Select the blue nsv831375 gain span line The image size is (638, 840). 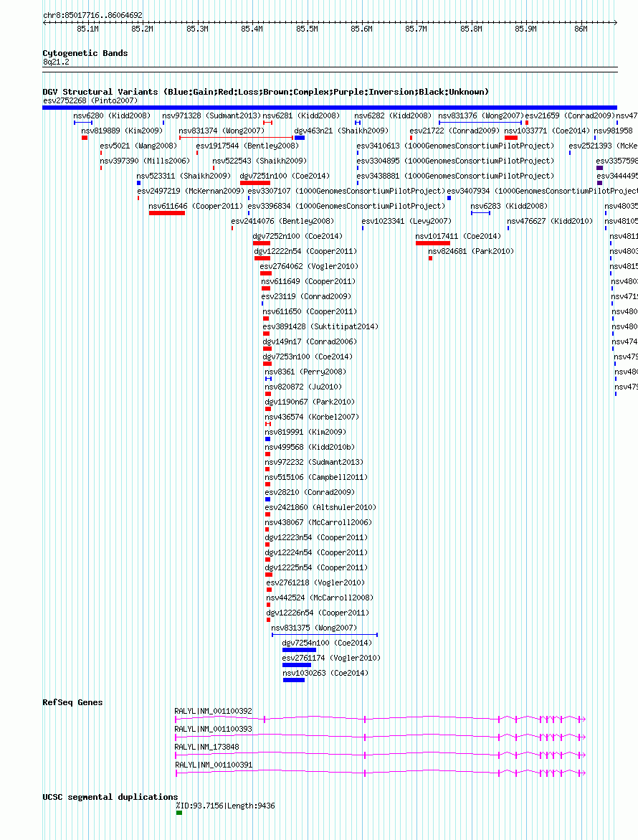[x=325, y=635]
